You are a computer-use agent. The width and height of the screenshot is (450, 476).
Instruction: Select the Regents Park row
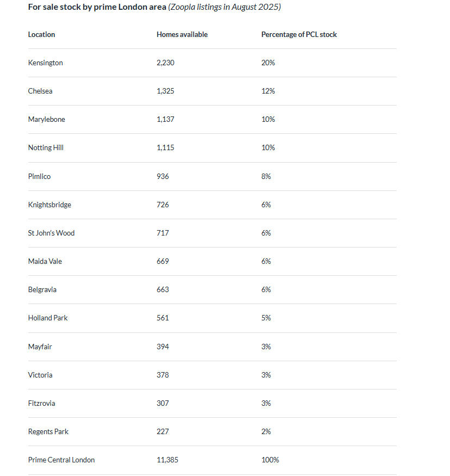coord(212,432)
